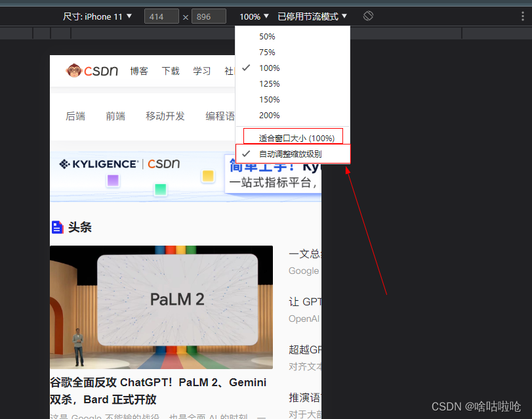Open the 下载 nav link
The width and height of the screenshot is (532, 419).
coord(171,71)
